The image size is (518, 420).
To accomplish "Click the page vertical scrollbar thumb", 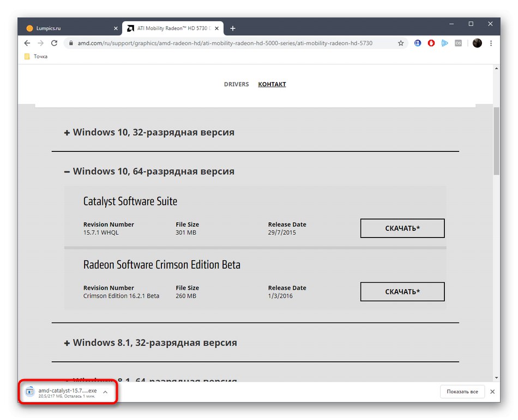I will click(496, 141).
